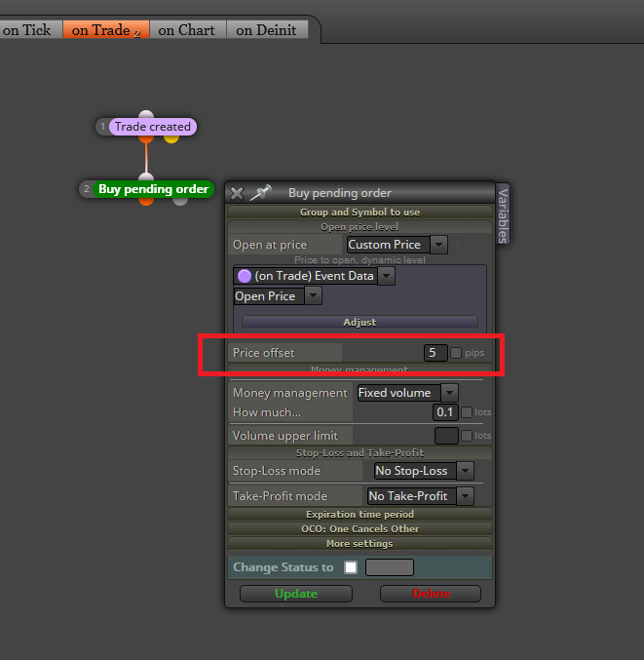The height and width of the screenshot is (660, 644).
Task: Expand the More settings section
Action: click(x=360, y=544)
